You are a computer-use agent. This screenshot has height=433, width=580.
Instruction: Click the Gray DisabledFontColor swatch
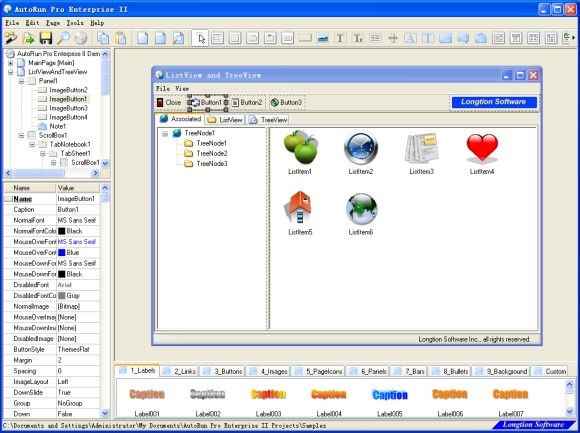point(61,295)
